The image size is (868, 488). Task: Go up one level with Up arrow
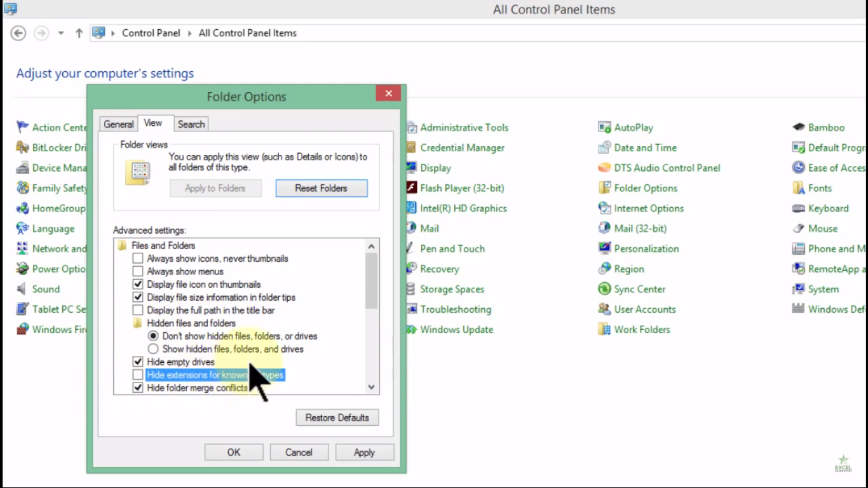pos(79,33)
